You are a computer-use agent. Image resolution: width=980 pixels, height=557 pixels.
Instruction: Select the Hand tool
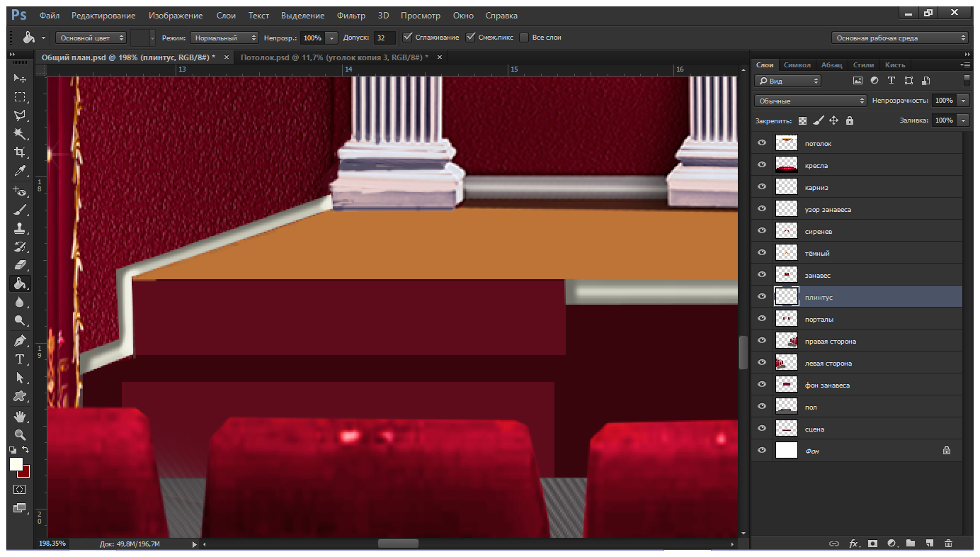coord(20,416)
